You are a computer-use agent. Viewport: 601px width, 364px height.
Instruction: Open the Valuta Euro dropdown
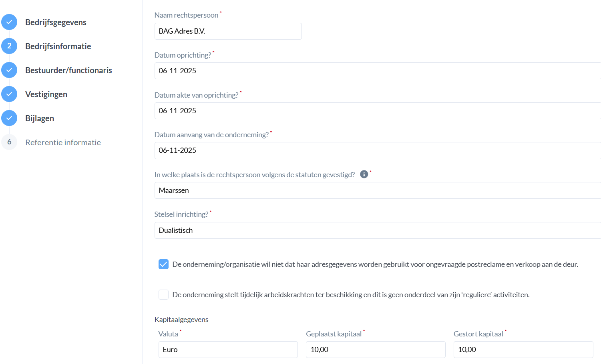pyautogui.click(x=228, y=350)
